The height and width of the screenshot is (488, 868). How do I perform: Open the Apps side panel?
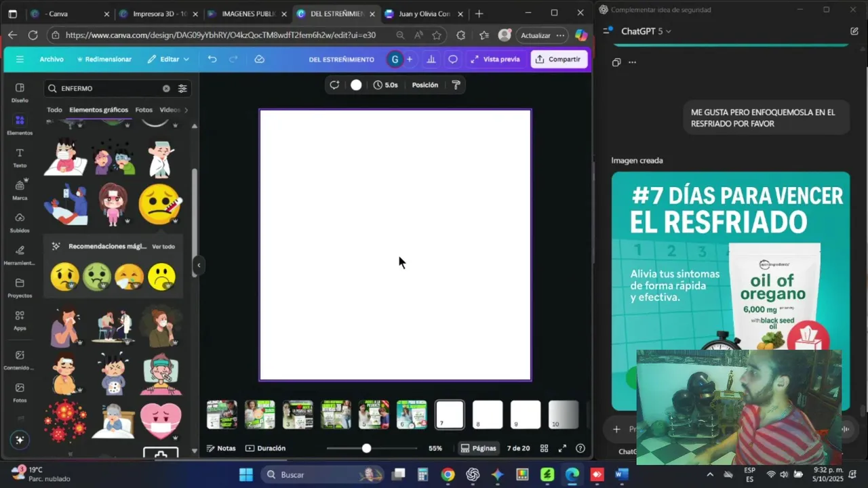20,321
